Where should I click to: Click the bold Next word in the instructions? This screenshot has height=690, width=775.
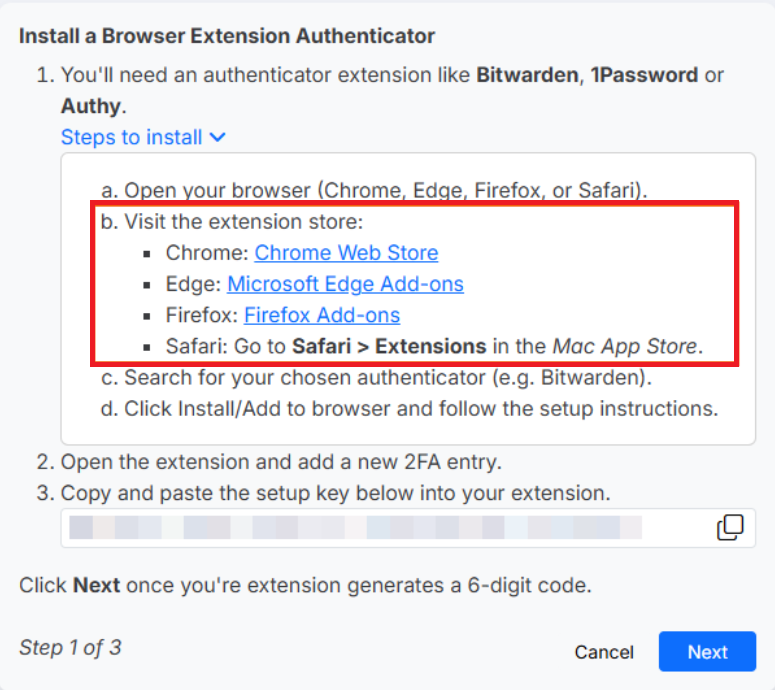(96, 585)
